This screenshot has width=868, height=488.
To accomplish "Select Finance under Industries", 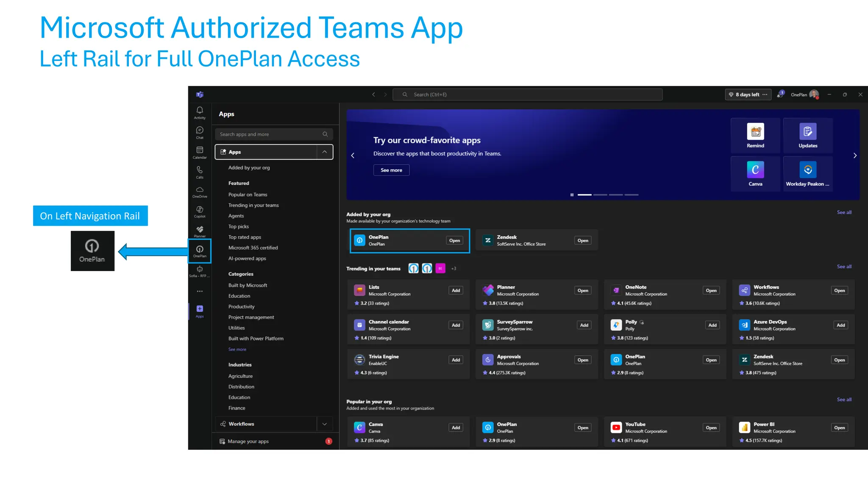I will click(236, 408).
